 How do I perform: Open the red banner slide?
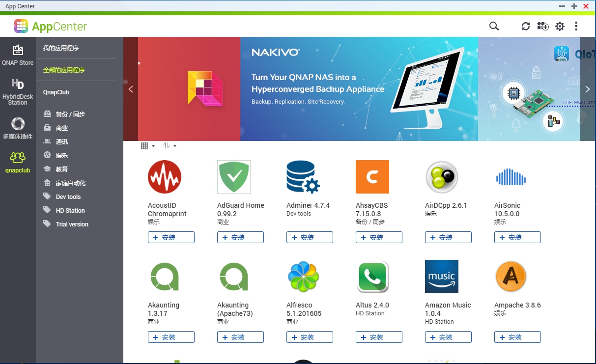coord(189,89)
